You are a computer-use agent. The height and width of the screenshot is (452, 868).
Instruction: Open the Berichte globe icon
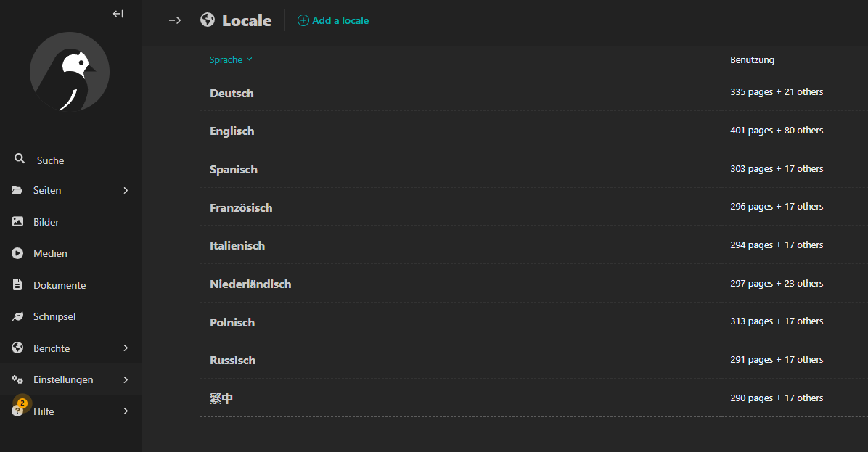click(17, 348)
